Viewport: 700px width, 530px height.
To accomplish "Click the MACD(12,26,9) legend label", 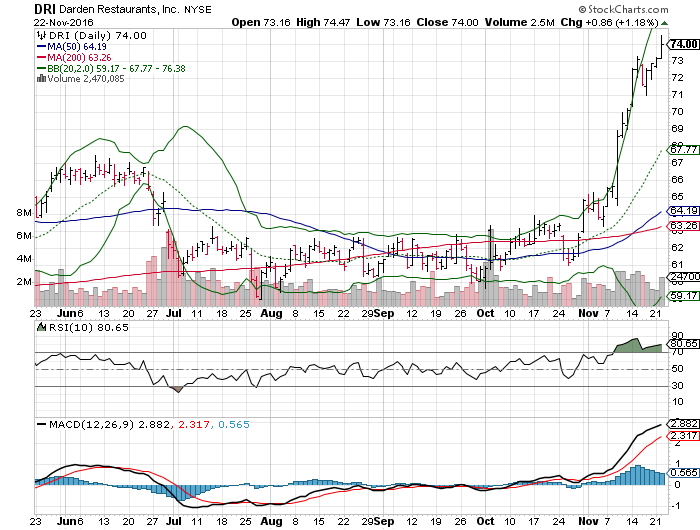I will pos(92,424).
